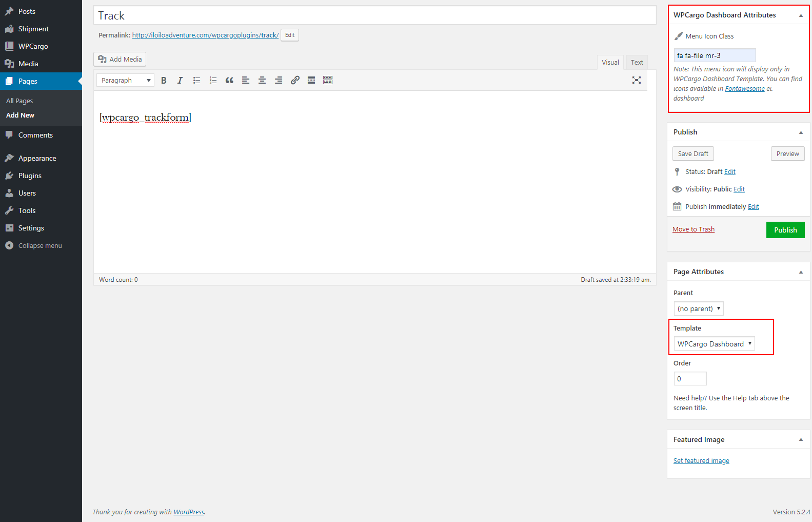Toggle italic formatting in editor toolbar
This screenshot has width=812, height=522.
180,80
